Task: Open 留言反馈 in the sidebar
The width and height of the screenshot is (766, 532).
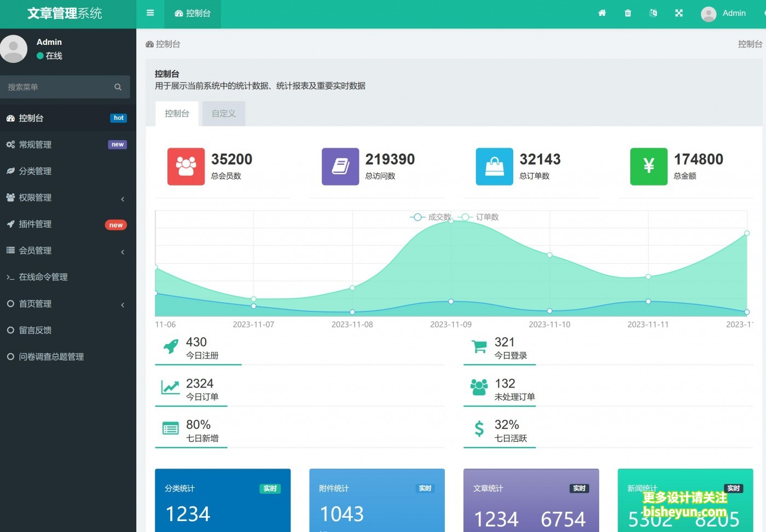Action: [x=68, y=330]
